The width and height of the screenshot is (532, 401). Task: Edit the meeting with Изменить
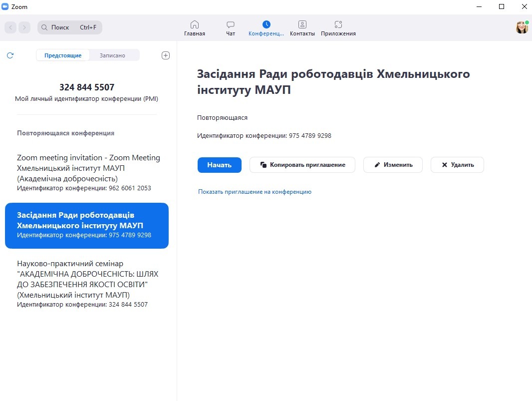pyautogui.click(x=393, y=165)
